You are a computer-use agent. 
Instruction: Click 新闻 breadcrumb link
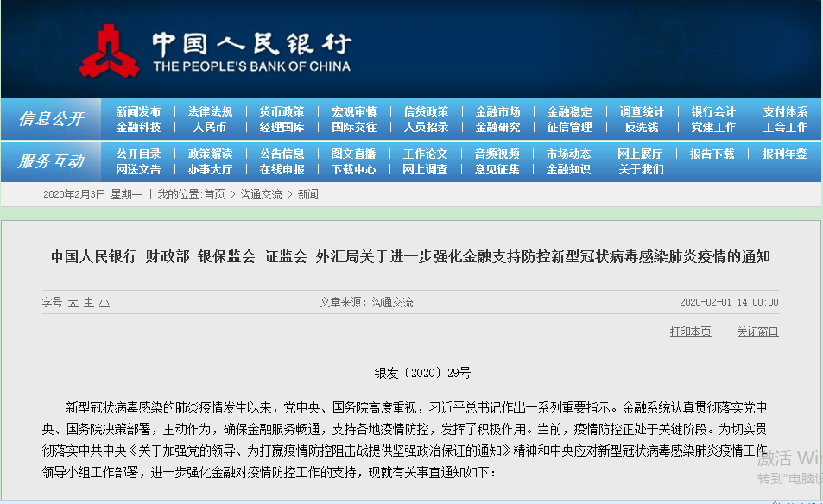pyautogui.click(x=307, y=194)
